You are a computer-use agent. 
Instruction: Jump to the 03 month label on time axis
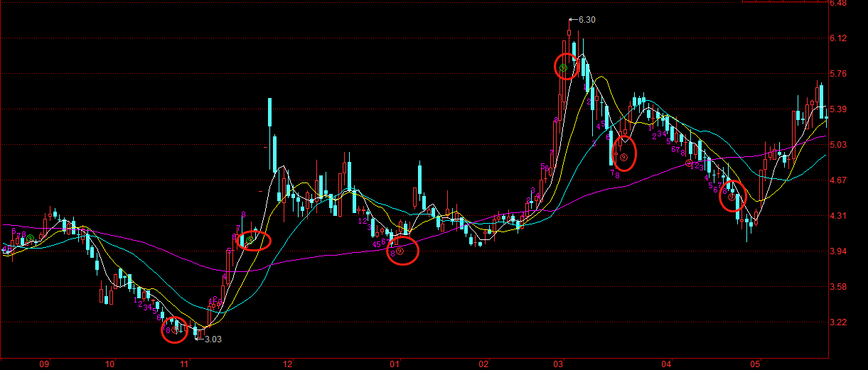click(559, 364)
